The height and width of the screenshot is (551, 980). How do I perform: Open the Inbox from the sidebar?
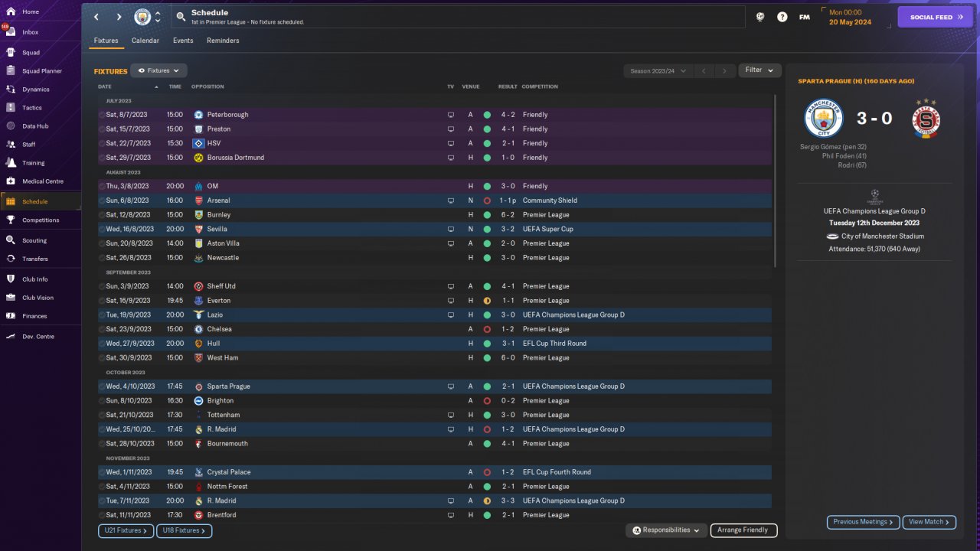pyautogui.click(x=30, y=32)
